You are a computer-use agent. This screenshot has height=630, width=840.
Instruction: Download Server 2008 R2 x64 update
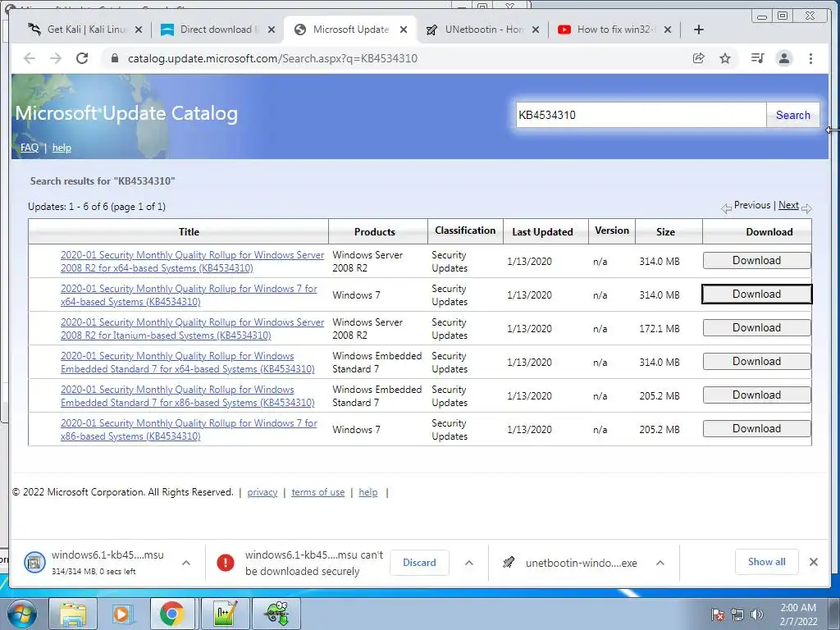pos(756,260)
